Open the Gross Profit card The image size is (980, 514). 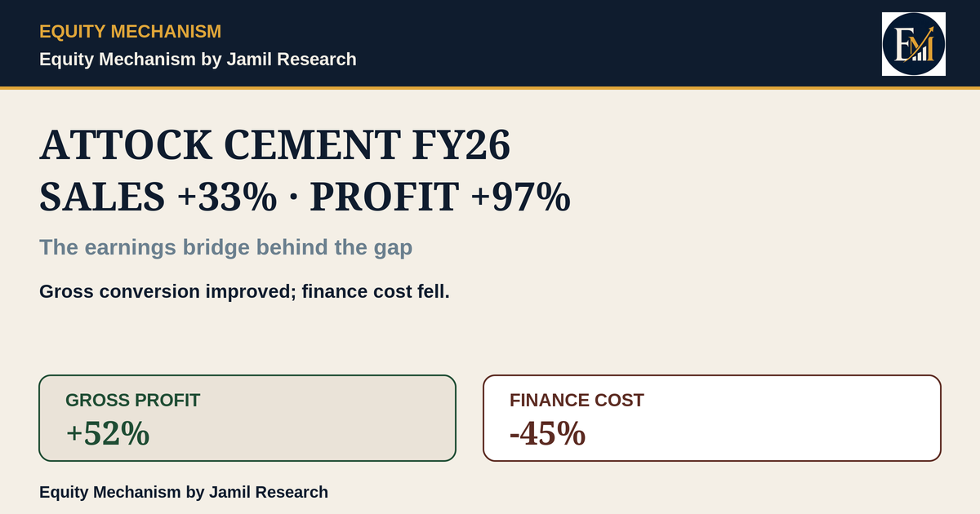pyautogui.click(x=247, y=418)
